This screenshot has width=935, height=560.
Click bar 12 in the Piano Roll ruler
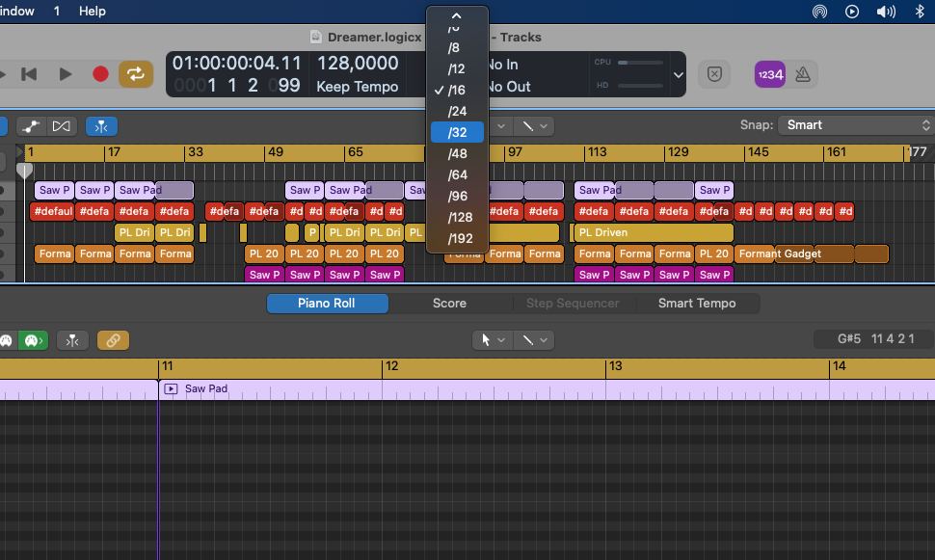coord(391,366)
